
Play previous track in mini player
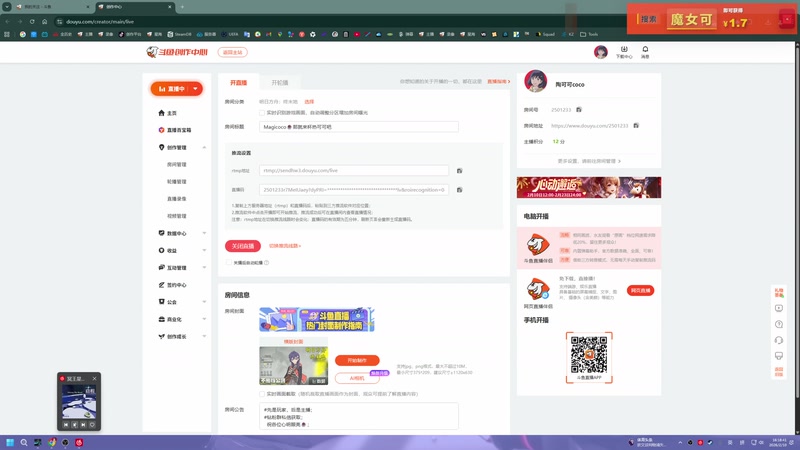pos(66,424)
